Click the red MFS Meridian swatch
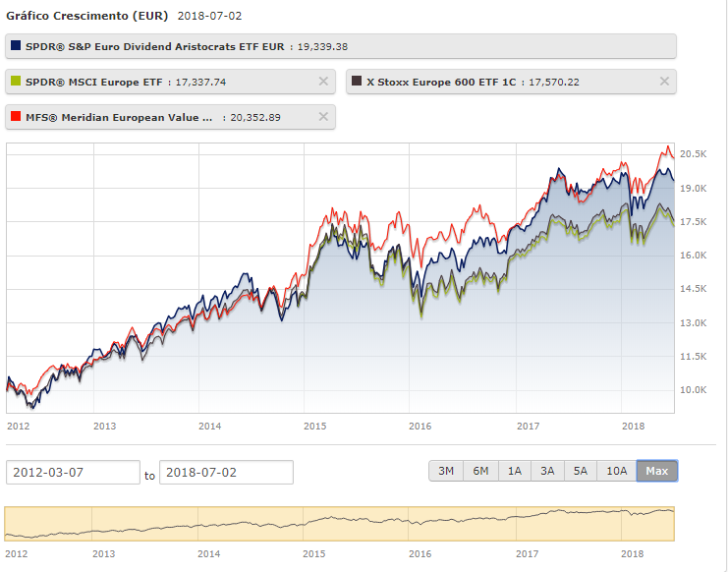 [15, 117]
